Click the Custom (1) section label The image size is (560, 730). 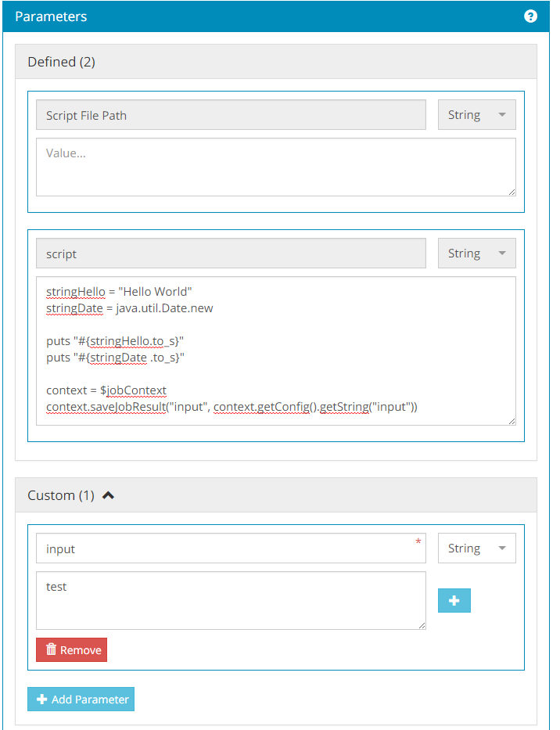pos(60,495)
